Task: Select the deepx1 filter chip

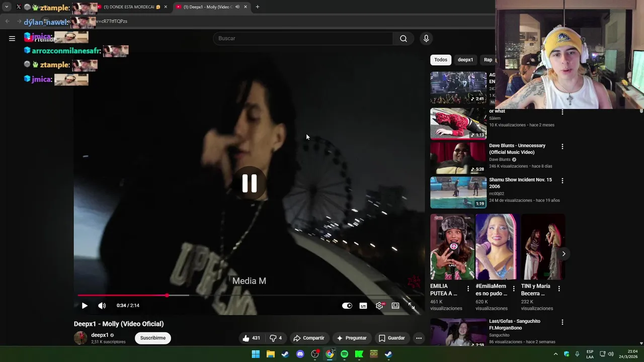Action: tap(465, 60)
